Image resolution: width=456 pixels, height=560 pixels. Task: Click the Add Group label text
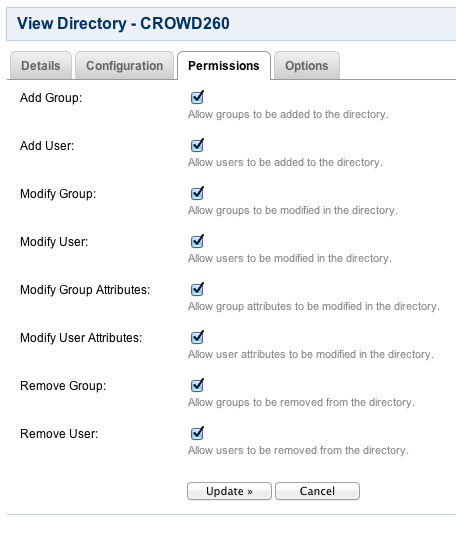51,98
